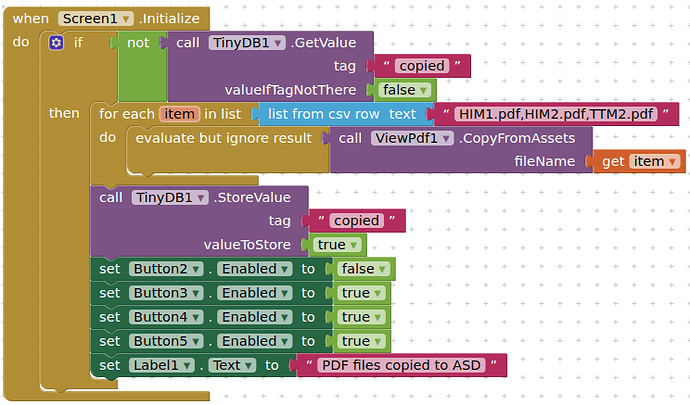Select the 'evaluate but ignore result' block
The width and height of the screenshot is (690, 405).
222,139
